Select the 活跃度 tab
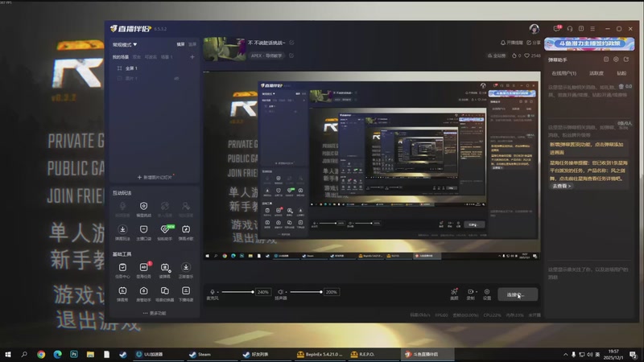Image resolution: width=644 pixels, height=362 pixels. [597, 73]
